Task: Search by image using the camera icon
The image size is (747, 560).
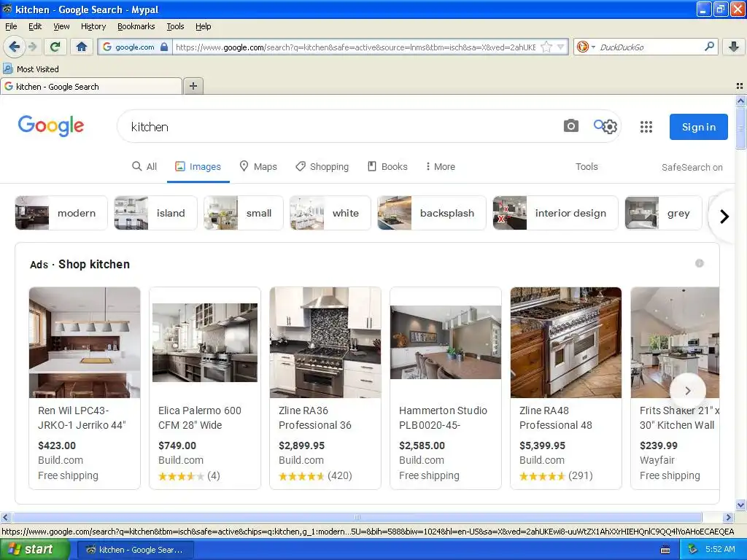Action: point(570,125)
